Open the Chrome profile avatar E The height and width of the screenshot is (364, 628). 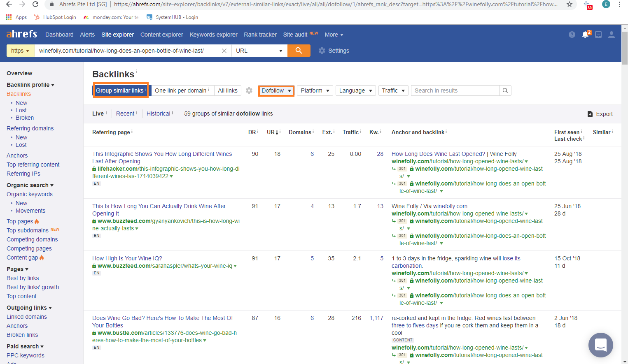coord(606,4)
